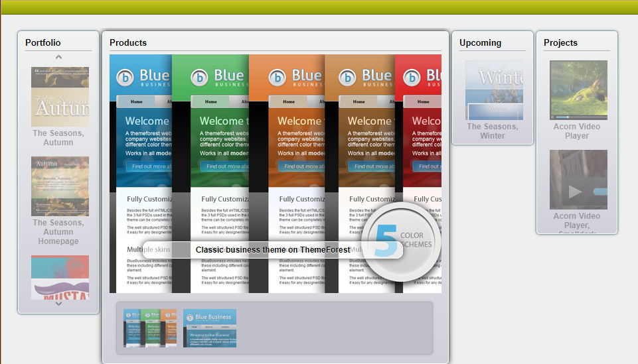The image size is (638, 364).
Task: Select the Mustache thumbnail in Portfolio
Action: tap(60, 277)
